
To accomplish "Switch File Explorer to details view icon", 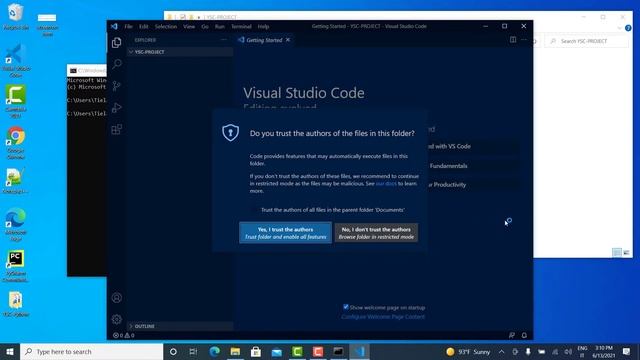I will click(x=617, y=252).
